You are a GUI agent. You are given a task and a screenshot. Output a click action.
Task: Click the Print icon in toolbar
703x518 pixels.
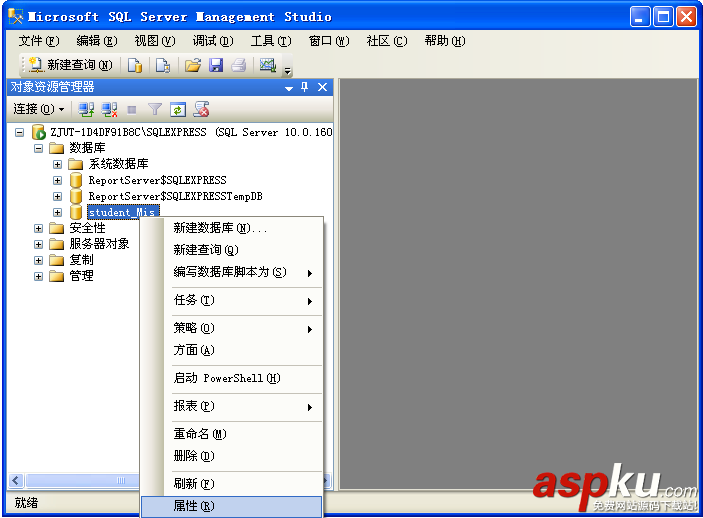239,65
